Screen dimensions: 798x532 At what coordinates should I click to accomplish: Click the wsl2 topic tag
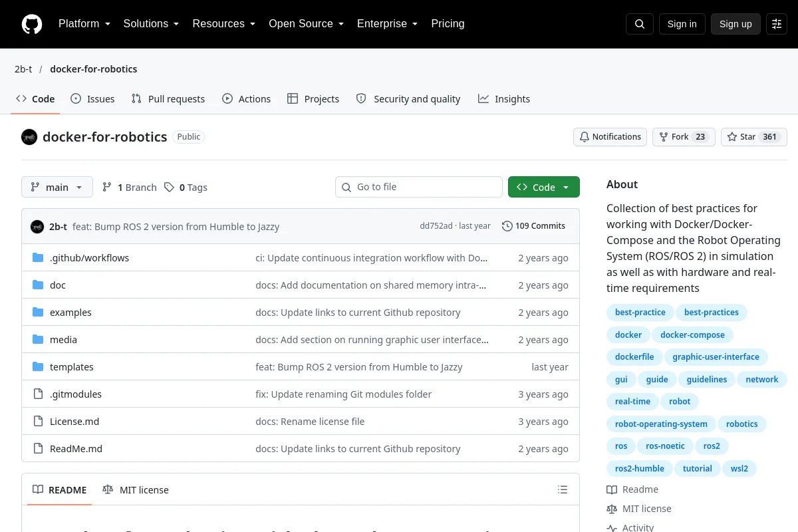click(x=739, y=469)
